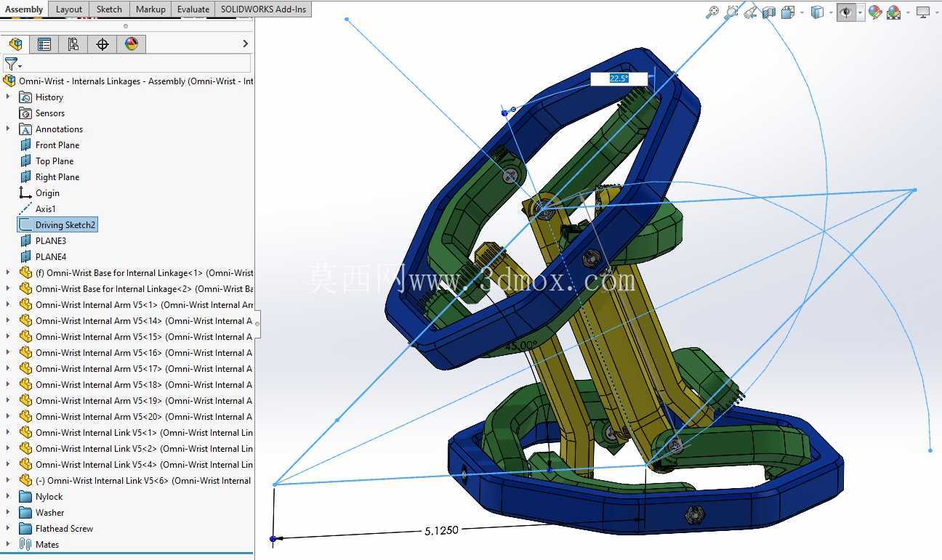Click the Display Style cube icon
The image size is (942, 560).
tap(818, 12)
